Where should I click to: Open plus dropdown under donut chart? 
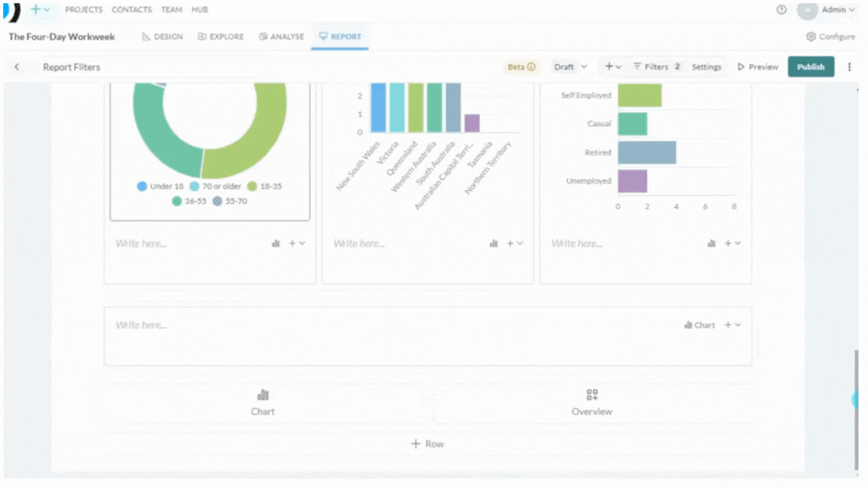[x=297, y=243]
